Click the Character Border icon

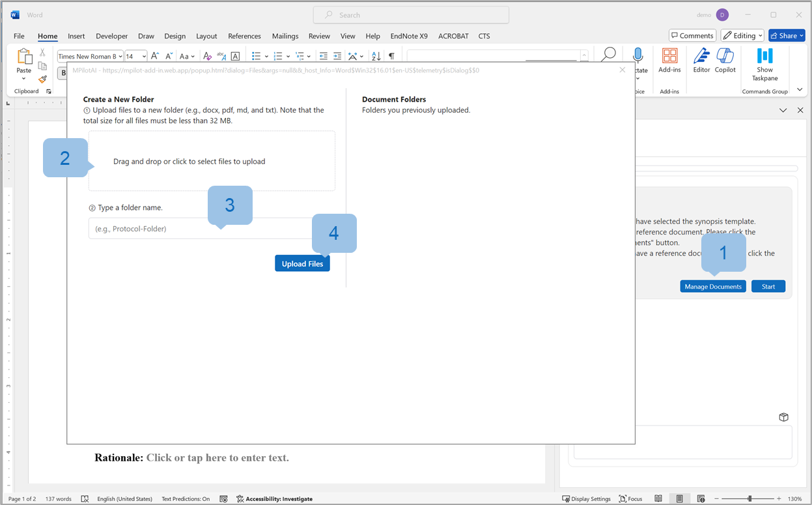(235, 56)
